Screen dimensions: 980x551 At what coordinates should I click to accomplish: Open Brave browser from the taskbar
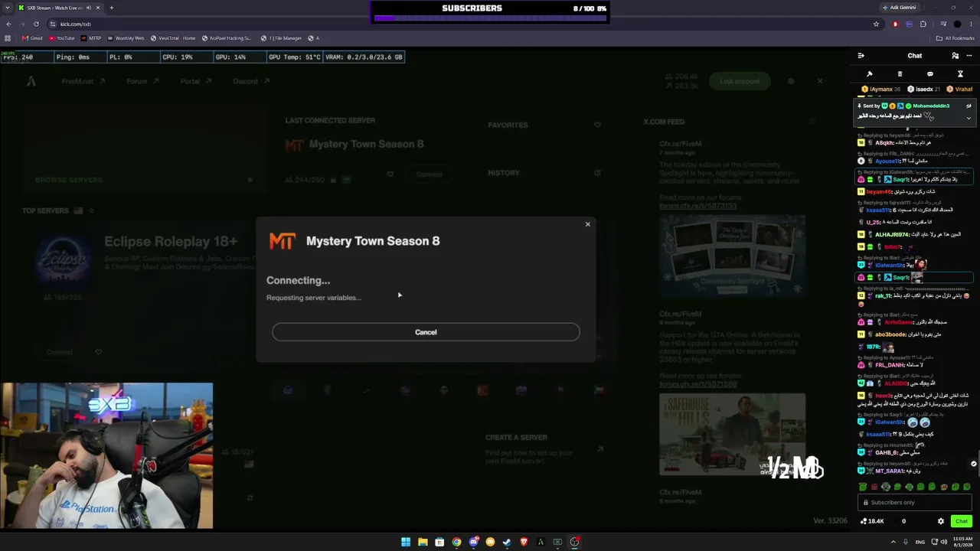[x=524, y=542]
